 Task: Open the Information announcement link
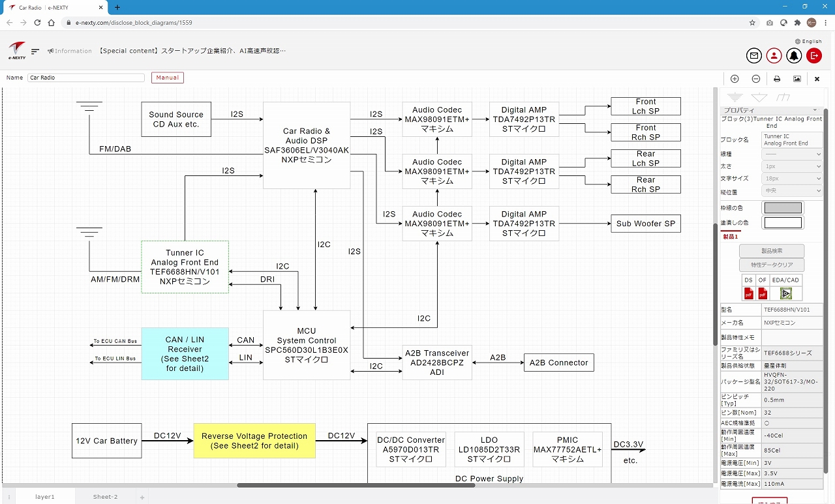click(70, 51)
